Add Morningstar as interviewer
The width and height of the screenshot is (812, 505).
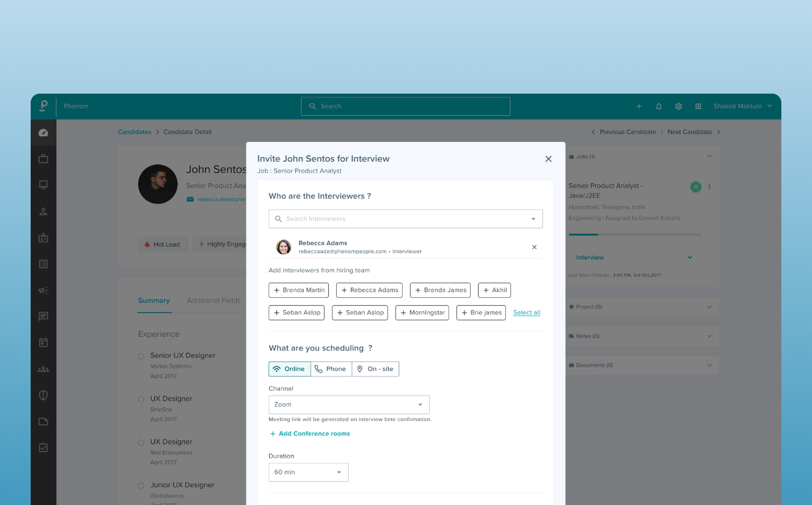coord(422,313)
